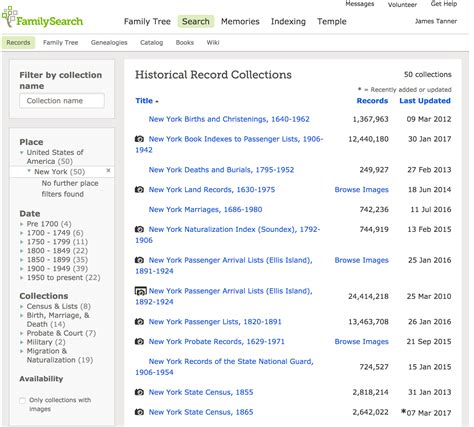Screen dimensions: 474x427
Task: Open New York Naturalization Index (Soundex) title
Action: 228,235
